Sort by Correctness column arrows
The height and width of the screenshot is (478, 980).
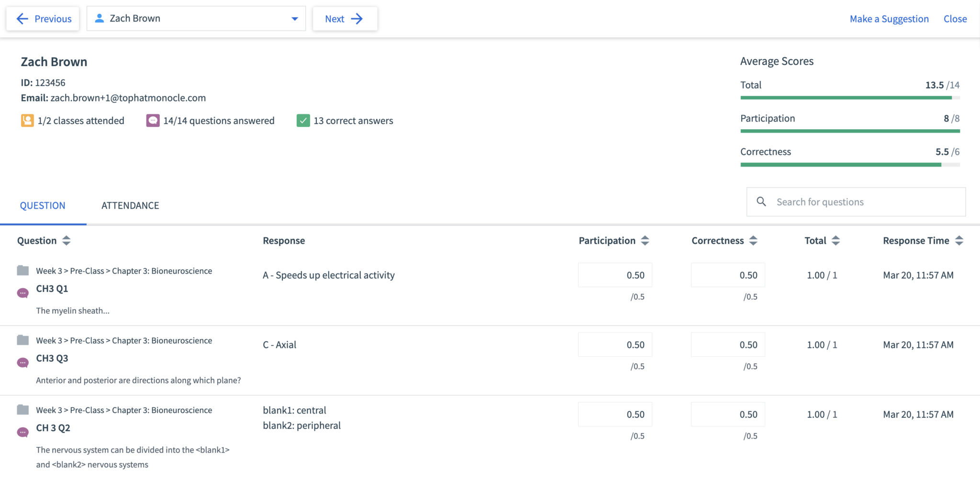click(x=753, y=241)
